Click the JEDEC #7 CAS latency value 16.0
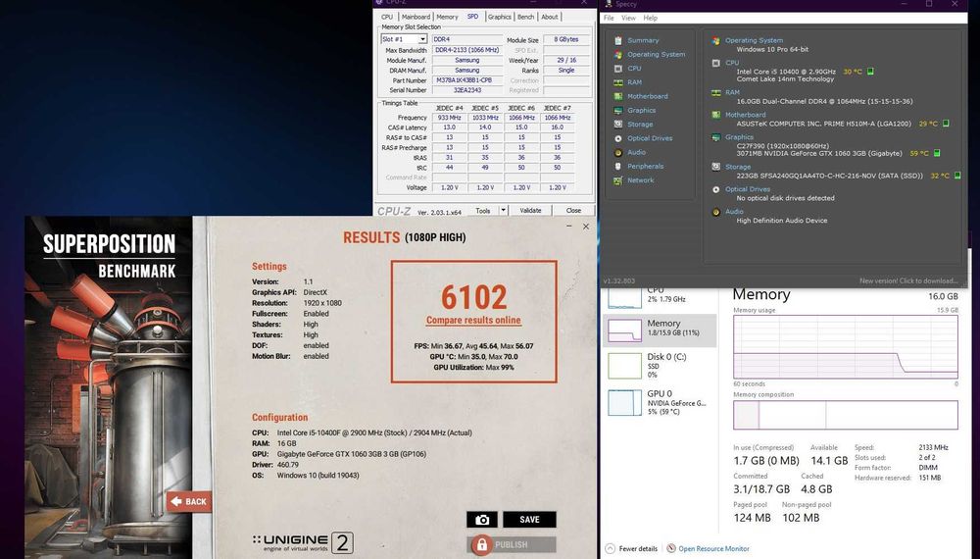Screen dimensions: 980x559 557,127
